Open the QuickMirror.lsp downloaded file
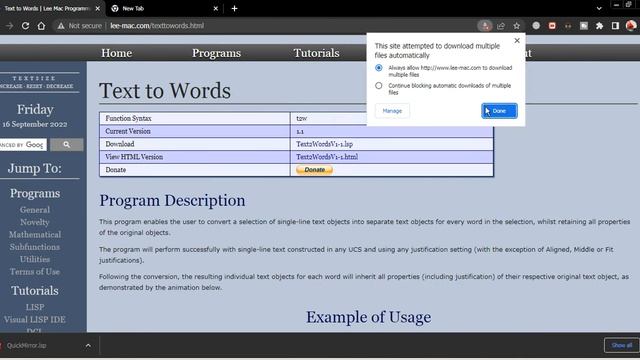Viewport: 640px width, 360px height. 27,345
